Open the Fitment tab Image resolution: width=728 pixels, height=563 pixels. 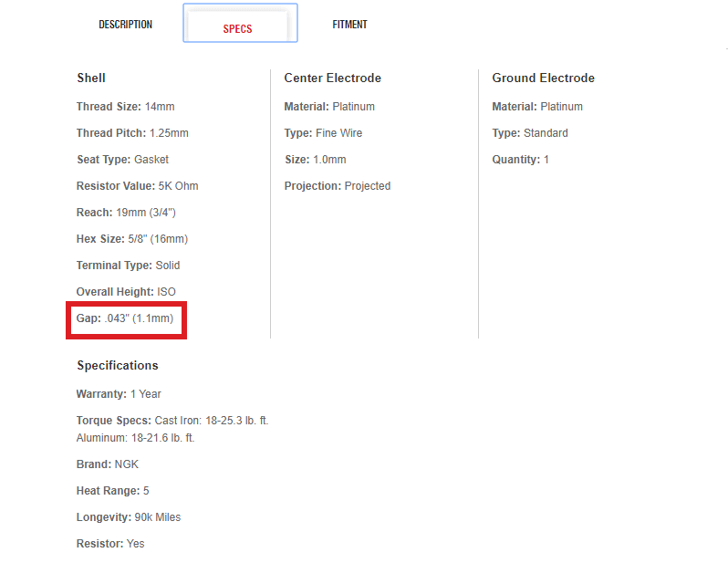(x=349, y=25)
